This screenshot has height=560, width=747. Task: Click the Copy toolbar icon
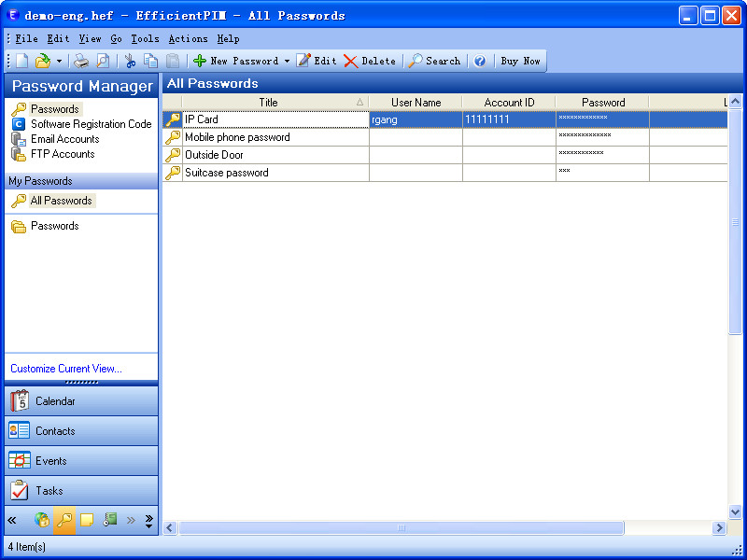[151, 61]
